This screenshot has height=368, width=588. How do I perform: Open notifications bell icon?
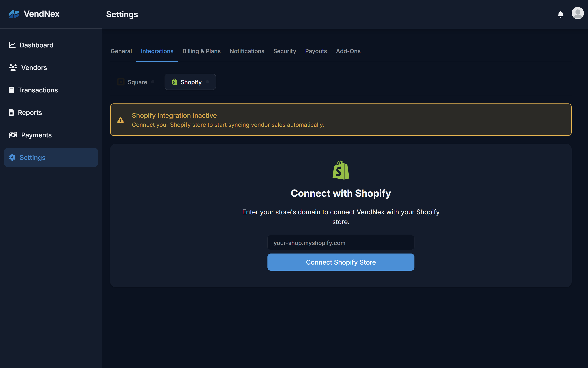coord(560,14)
